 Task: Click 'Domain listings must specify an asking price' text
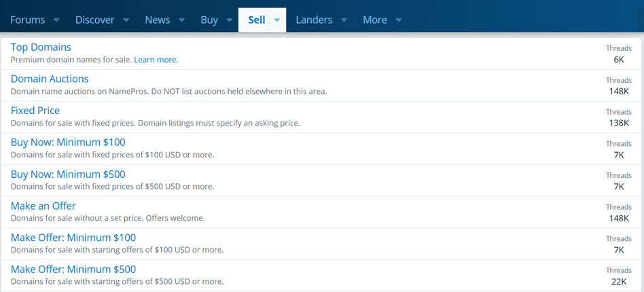(219, 123)
